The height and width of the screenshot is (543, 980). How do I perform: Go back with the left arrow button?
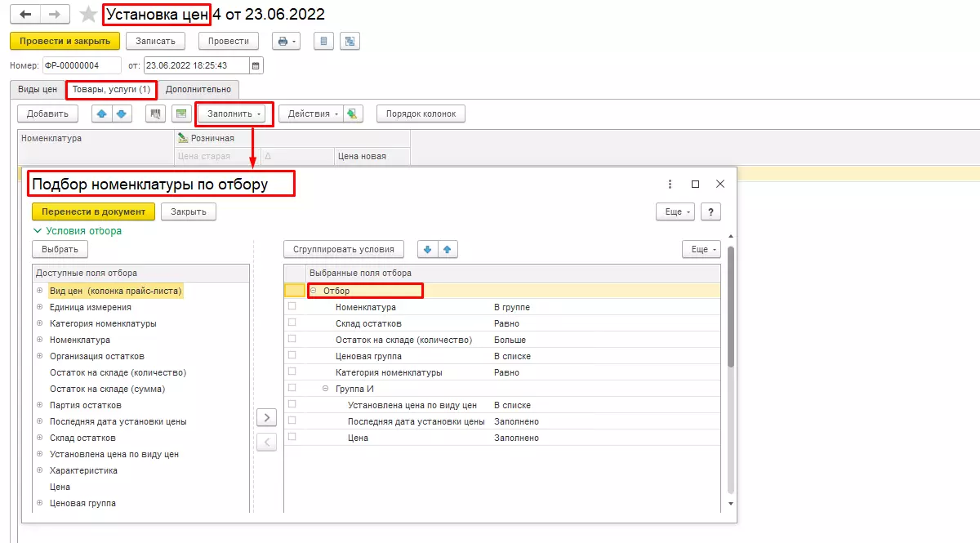(24, 15)
